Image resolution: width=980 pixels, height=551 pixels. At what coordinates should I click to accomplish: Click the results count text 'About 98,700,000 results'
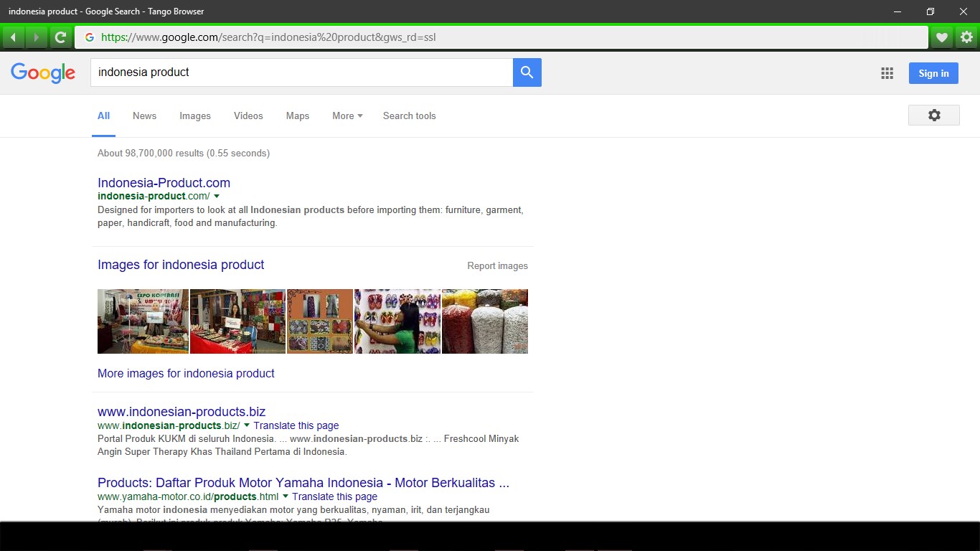pyautogui.click(x=151, y=153)
